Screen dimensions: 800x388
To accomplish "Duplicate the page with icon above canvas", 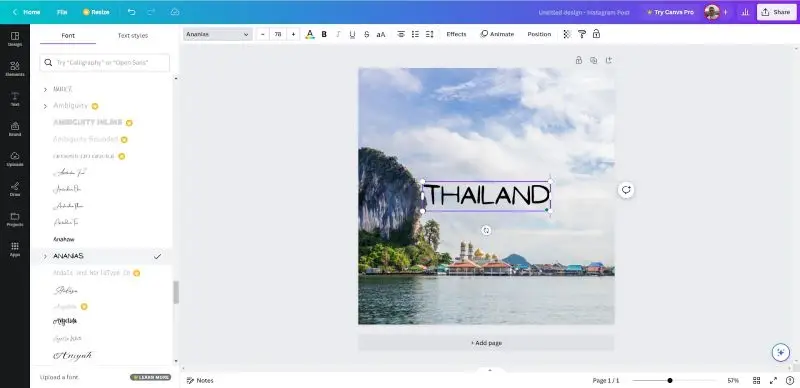I will tap(593, 60).
